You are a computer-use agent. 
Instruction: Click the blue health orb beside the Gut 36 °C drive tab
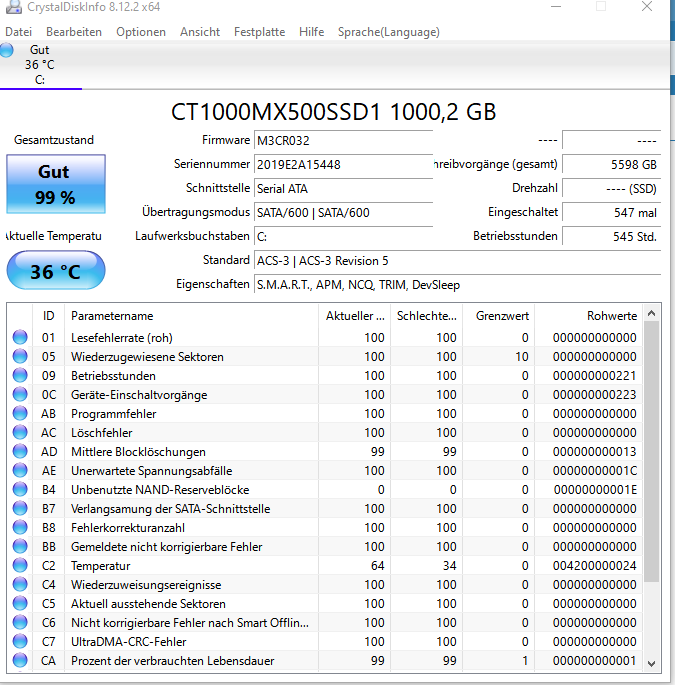tap(7, 50)
